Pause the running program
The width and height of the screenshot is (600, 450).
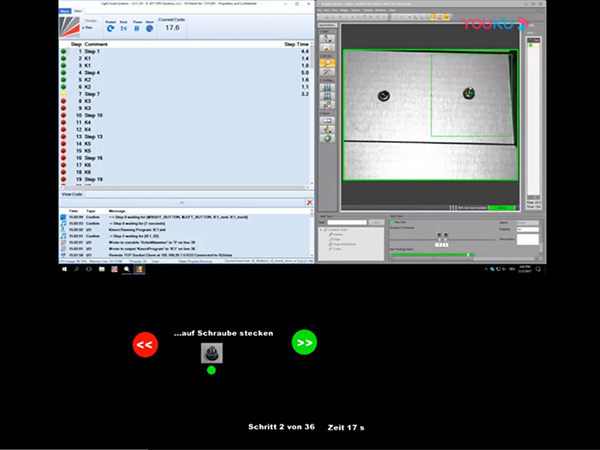(x=134, y=27)
